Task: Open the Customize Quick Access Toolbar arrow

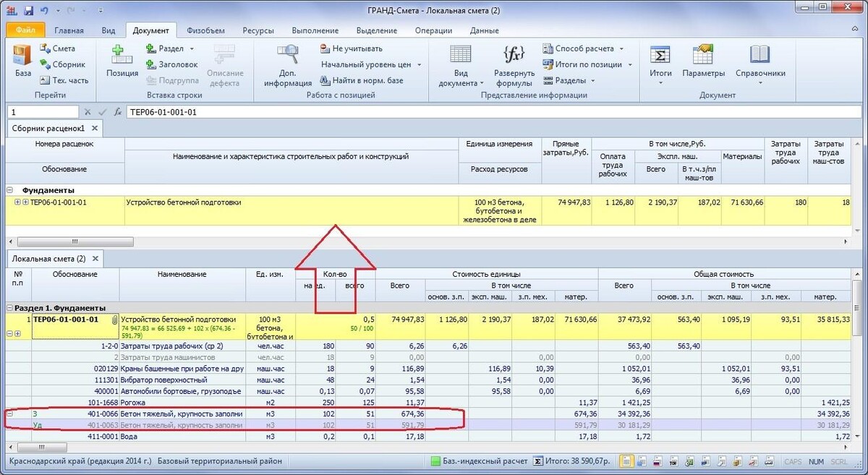Action: pos(100,10)
